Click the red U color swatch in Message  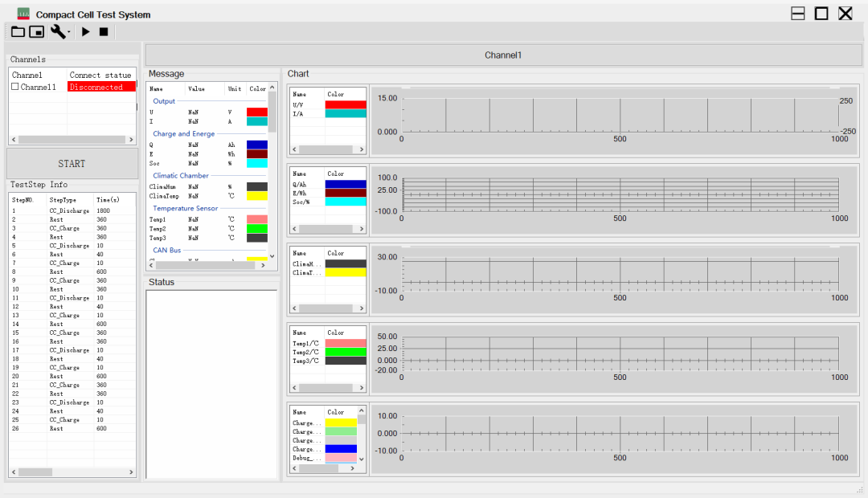257,112
